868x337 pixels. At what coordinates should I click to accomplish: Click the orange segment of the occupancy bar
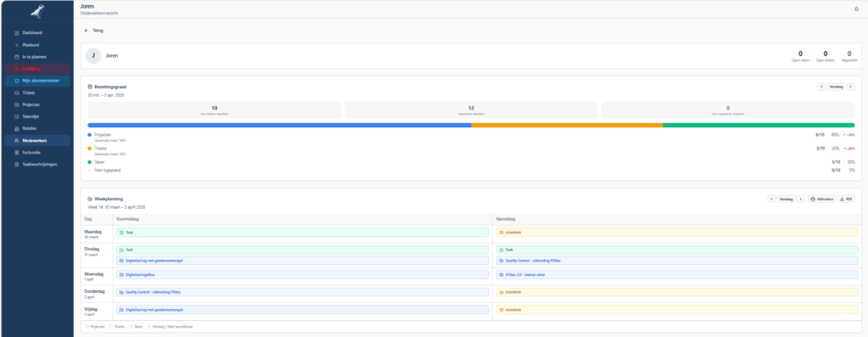coord(567,126)
